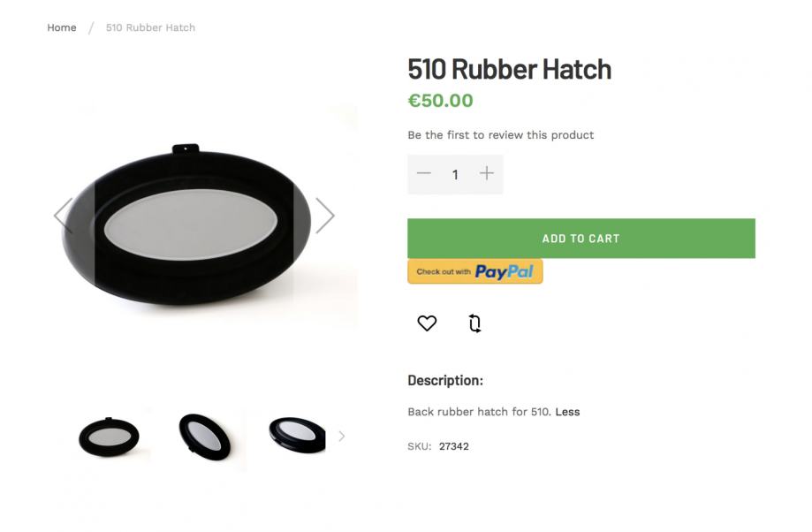Image resolution: width=812 pixels, height=532 pixels.
Task: Click the quantity value field
Action: [455, 175]
